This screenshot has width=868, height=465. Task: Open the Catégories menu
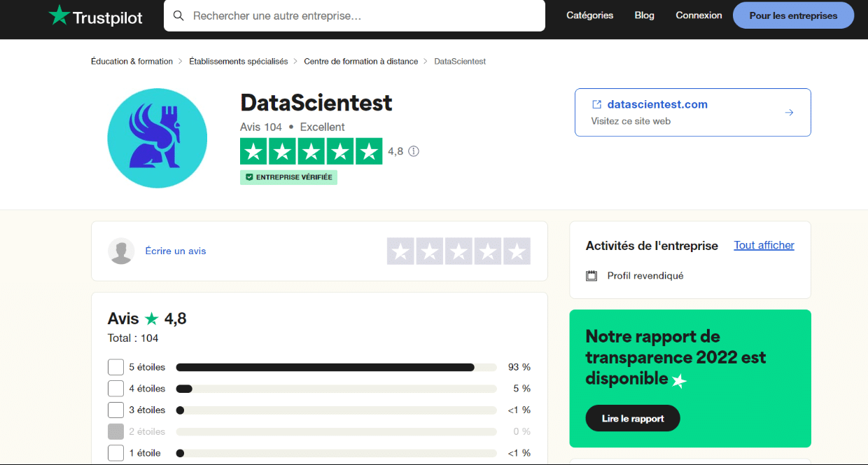589,15
